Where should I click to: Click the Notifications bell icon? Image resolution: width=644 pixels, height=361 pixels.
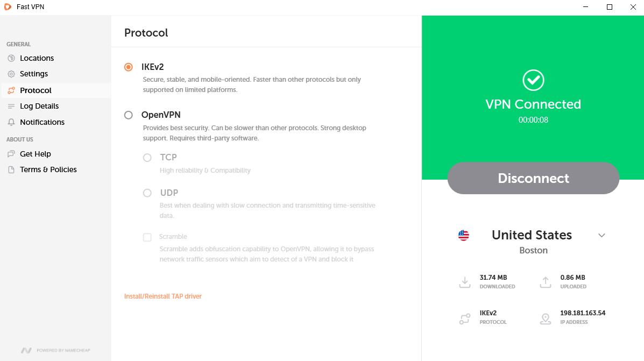tap(11, 123)
